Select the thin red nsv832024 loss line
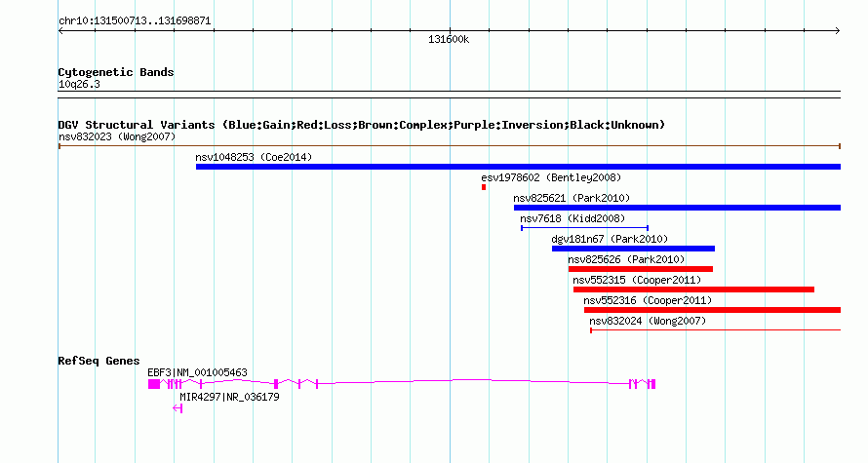This screenshot has height=463, width=868. [x=715, y=330]
